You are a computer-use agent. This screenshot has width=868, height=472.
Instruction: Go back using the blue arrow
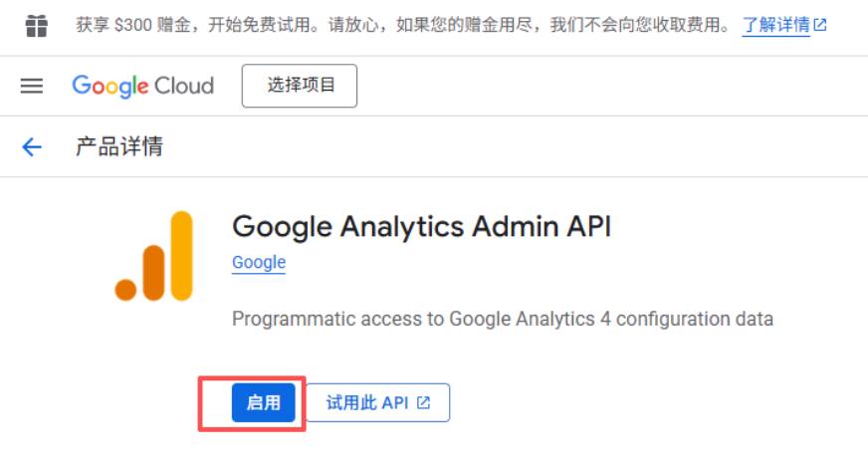(x=32, y=146)
